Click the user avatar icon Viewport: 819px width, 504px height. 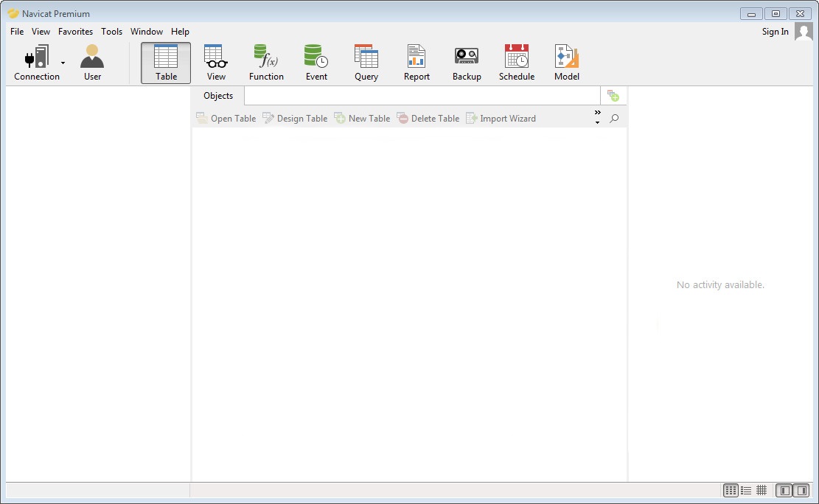pyautogui.click(x=804, y=32)
